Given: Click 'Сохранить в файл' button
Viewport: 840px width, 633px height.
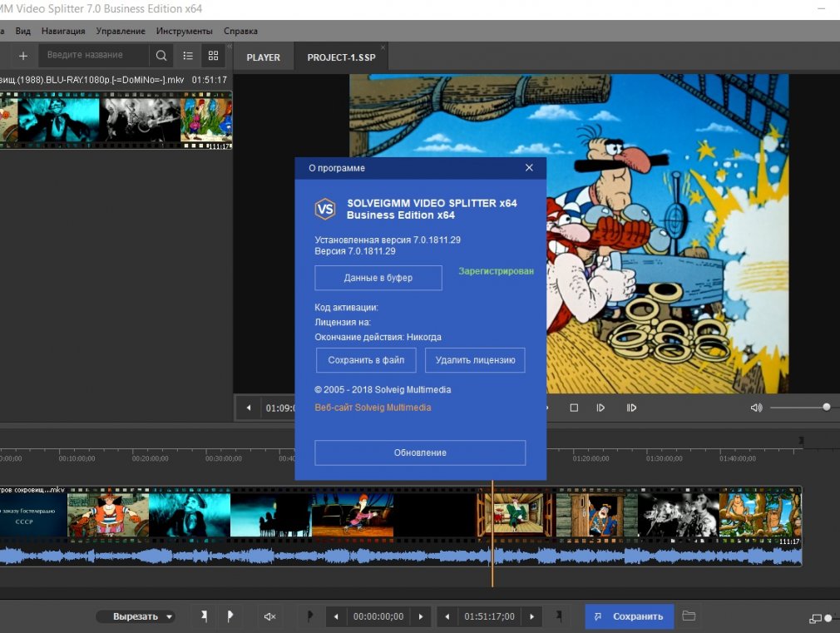Looking at the screenshot, I should (x=366, y=360).
